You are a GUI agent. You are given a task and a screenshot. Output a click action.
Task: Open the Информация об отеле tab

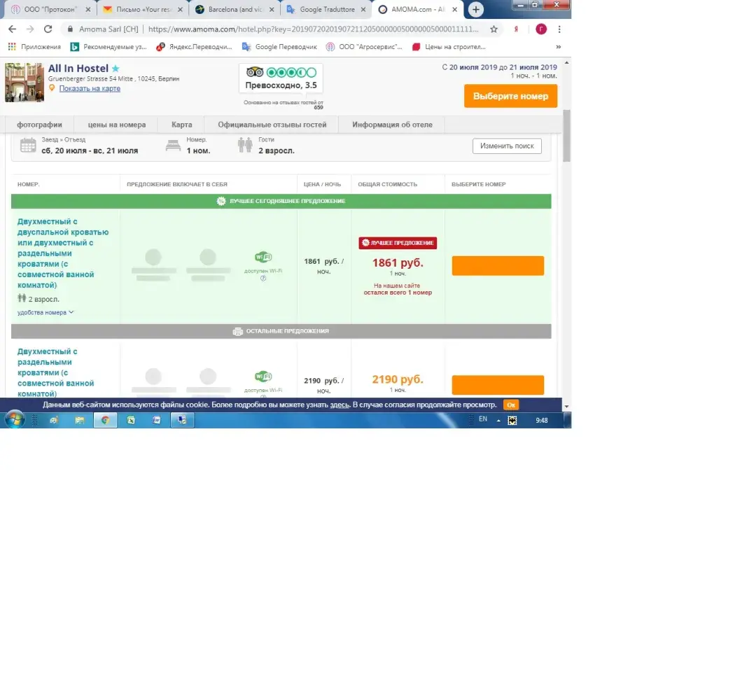tap(392, 125)
